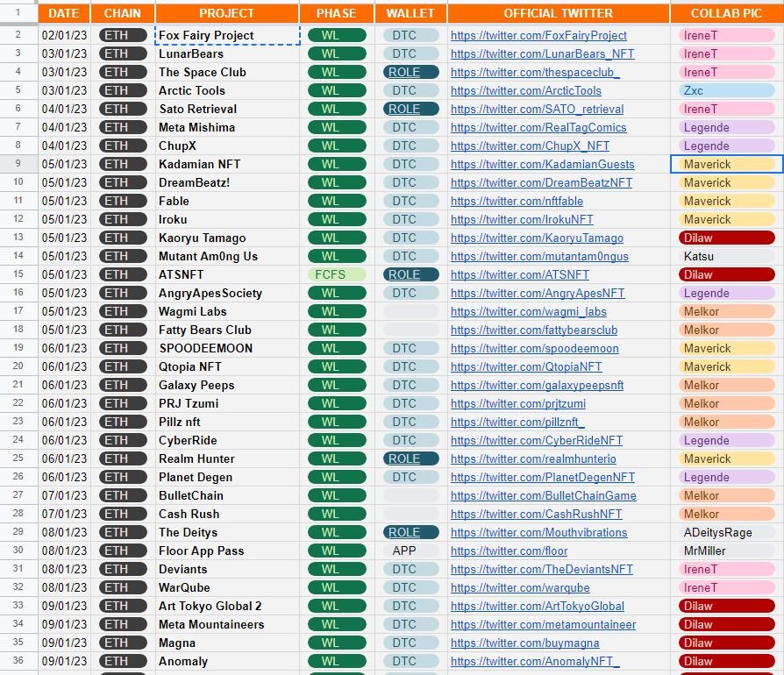This screenshot has height=675, width=784.
Task: Open the AnomalyNFT_ Twitter link
Action: [x=535, y=662]
